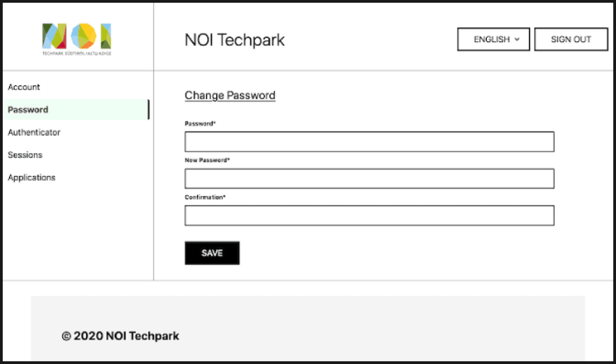Focus the current Password input field

369,142
